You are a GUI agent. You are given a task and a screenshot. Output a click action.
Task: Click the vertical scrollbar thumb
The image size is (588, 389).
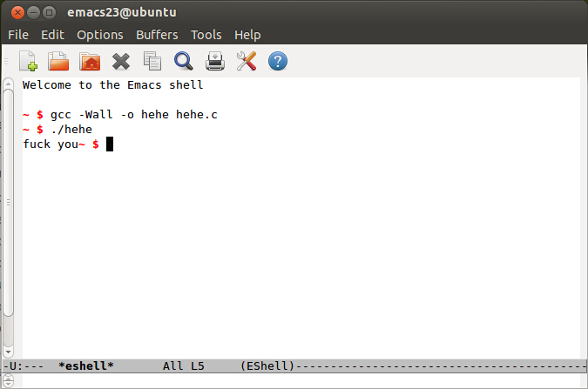[8, 203]
